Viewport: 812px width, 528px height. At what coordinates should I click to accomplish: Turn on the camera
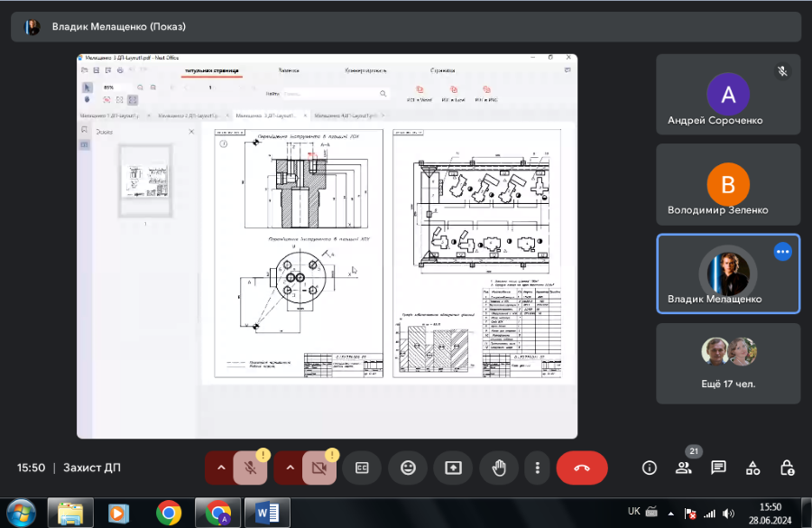point(318,468)
